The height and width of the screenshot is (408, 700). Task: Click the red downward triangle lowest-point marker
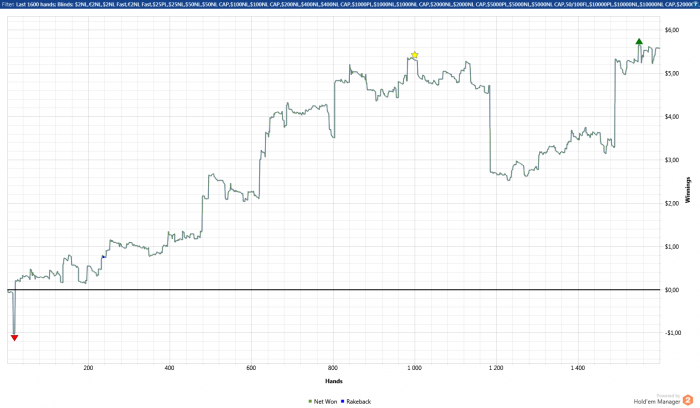tap(14, 338)
